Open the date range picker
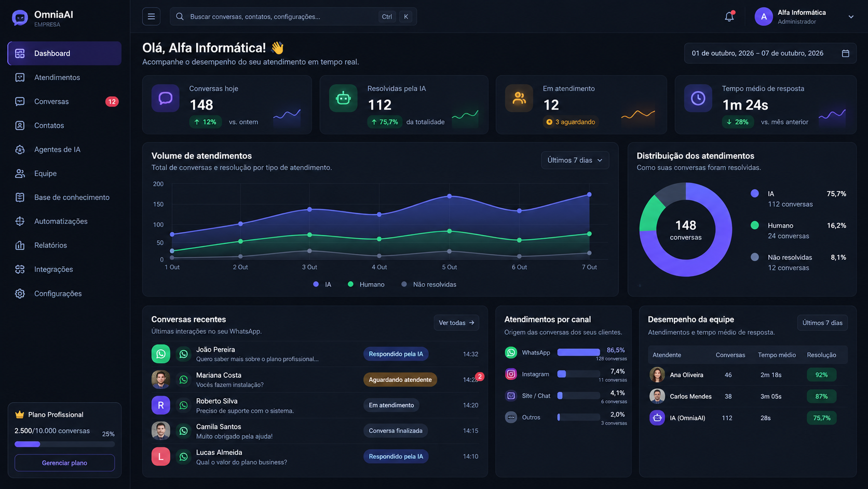The height and width of the screenshot is (489, 868). click(x=770, y=54)
